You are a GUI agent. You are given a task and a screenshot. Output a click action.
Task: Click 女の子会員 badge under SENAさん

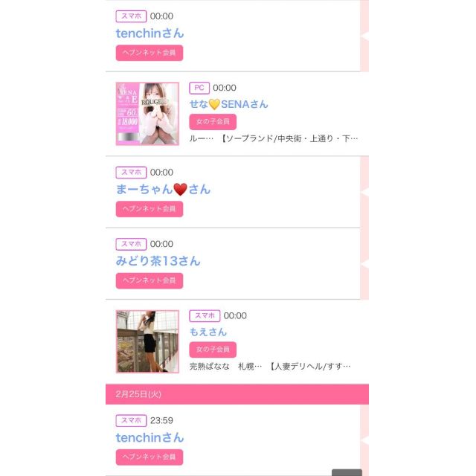(213, 122)
